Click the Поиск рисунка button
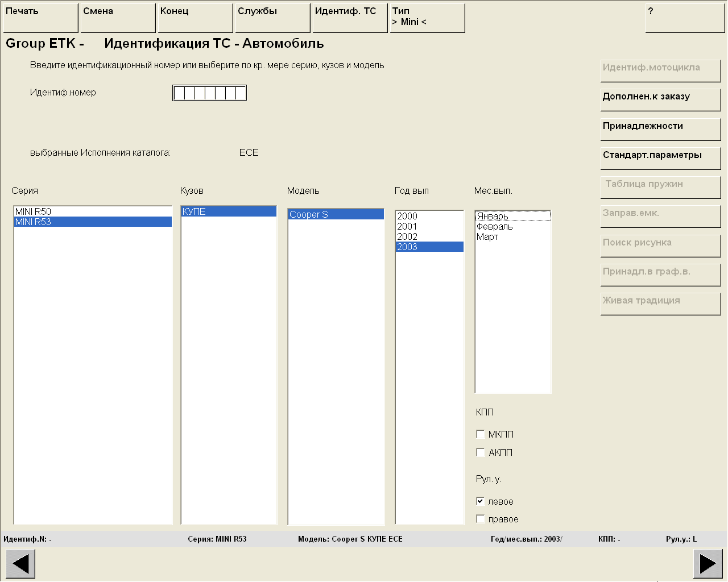Image resolution: width=728 pixels, height=582 pixels. [x=661, y=246]
